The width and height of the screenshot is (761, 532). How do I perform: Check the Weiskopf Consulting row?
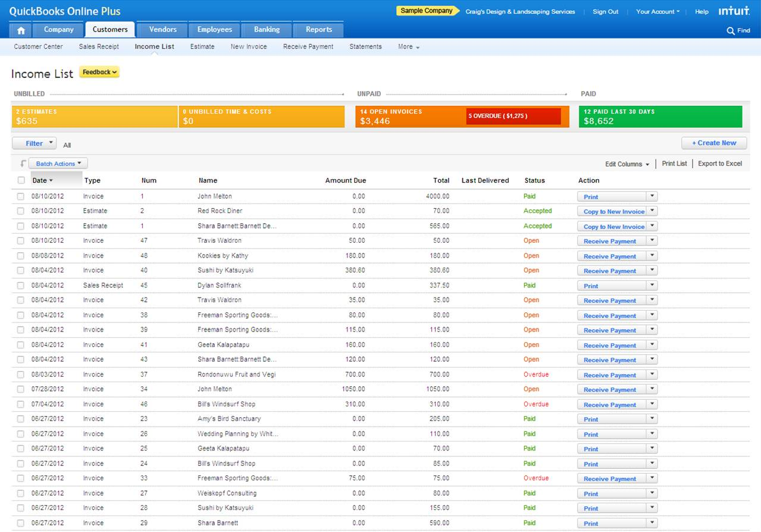point(21,493)
